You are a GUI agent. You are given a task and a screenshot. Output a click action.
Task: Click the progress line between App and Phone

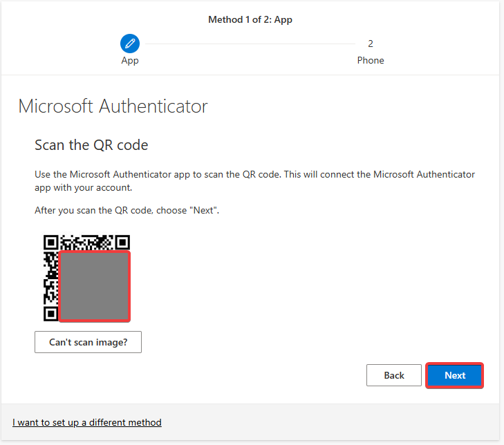pos(250,44)
